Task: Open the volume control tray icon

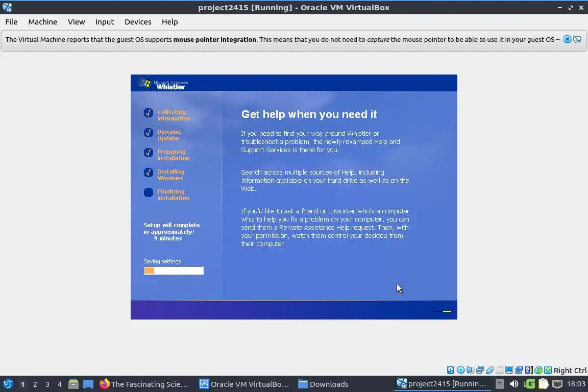Action: [x=514, y=384]
